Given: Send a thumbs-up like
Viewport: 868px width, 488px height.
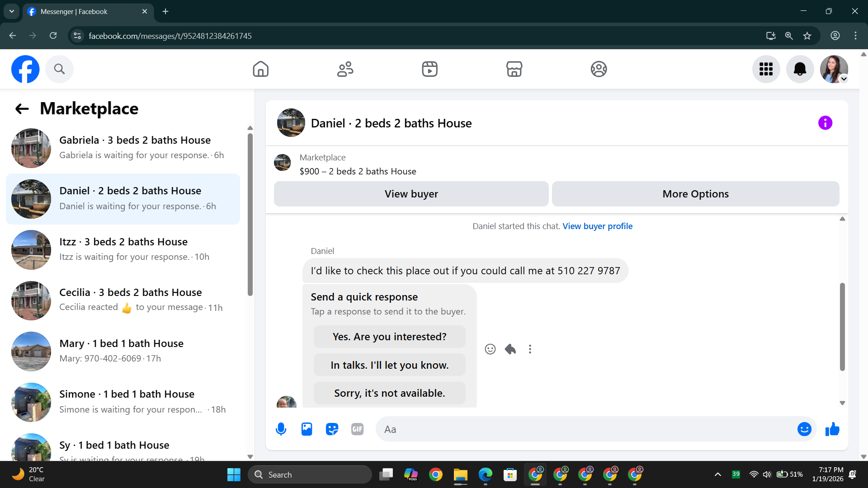Looking at the screenshot, I should 832,429.
